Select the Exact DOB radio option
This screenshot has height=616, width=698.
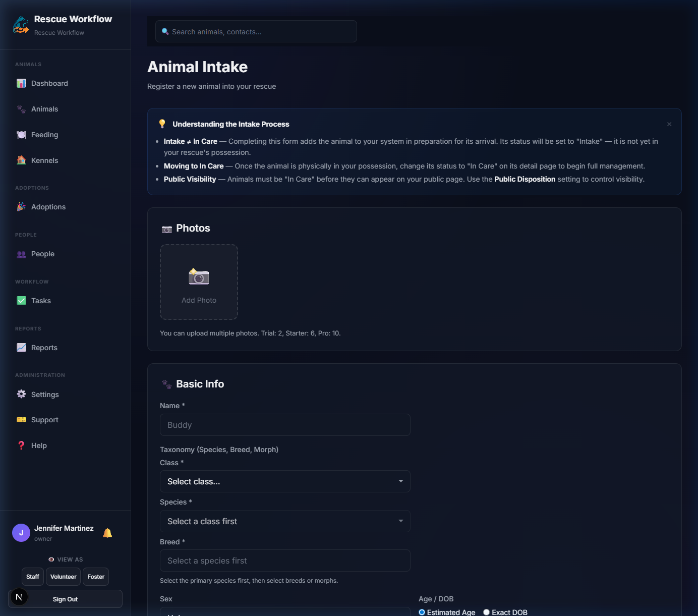coord(487,612)
